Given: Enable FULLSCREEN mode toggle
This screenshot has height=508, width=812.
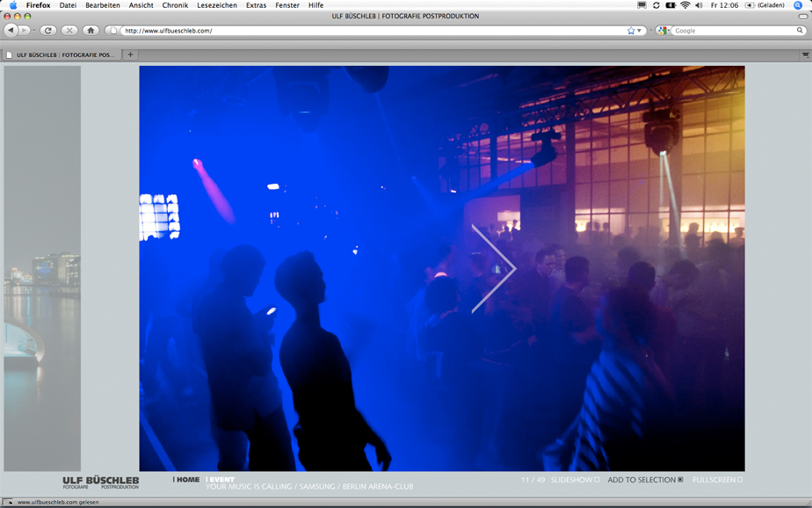Looking at the screenshot, I should (x=740, y=480).
